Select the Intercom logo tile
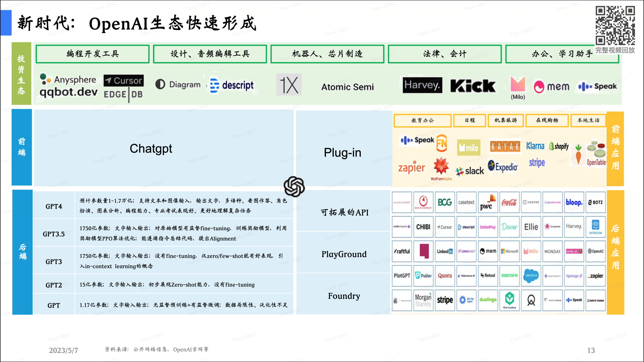 [x=595, y=227]
